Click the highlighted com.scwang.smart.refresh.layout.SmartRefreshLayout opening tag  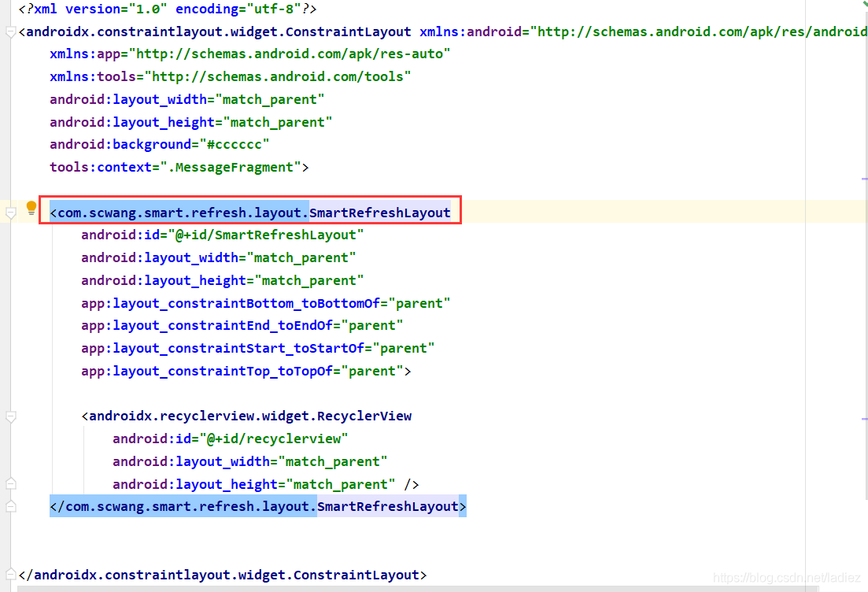250,213
